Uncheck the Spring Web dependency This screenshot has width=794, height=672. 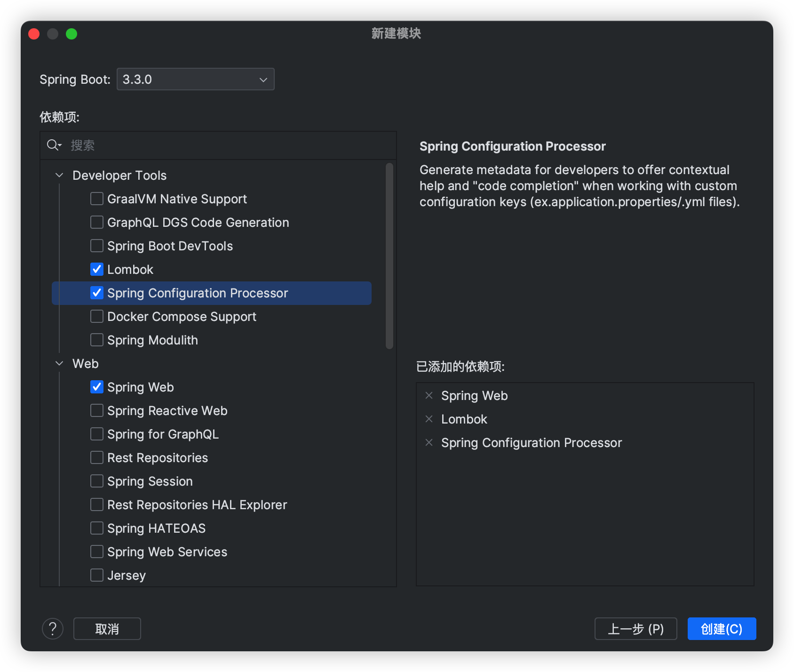97,387
